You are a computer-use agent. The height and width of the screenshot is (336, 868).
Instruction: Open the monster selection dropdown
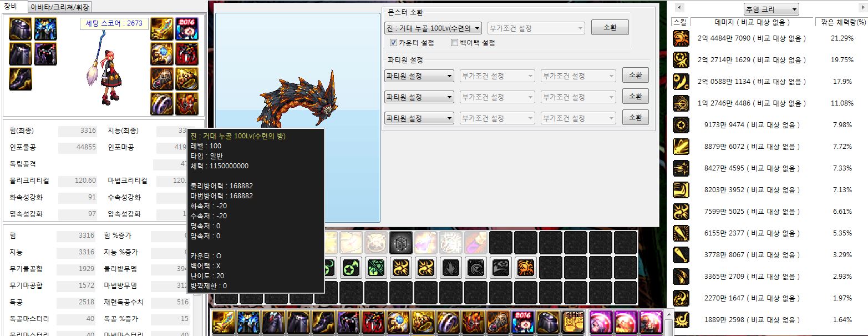pyautogui.click(x=433, y=28)
